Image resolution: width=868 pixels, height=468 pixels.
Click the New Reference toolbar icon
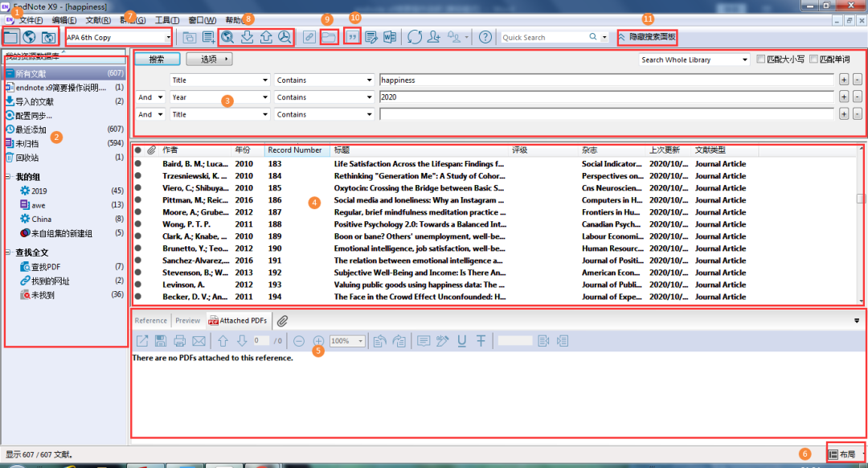(209, 37)
